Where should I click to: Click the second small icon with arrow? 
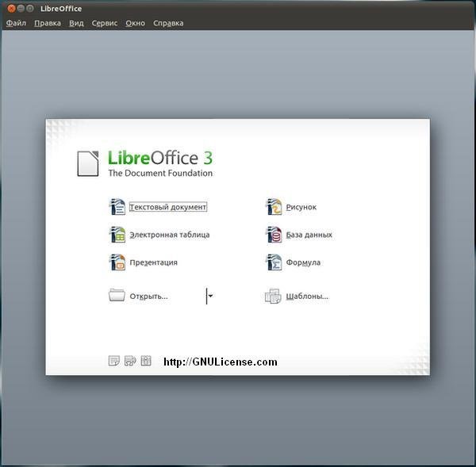tap(130, 361)
